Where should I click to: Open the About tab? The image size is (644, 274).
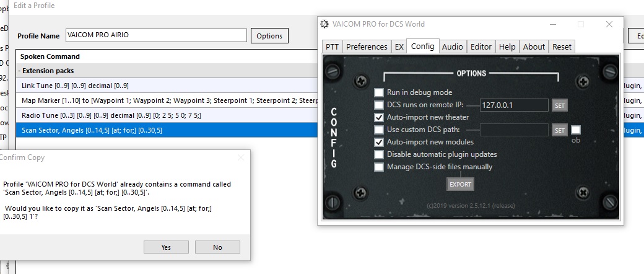click(x=534, y=47)
